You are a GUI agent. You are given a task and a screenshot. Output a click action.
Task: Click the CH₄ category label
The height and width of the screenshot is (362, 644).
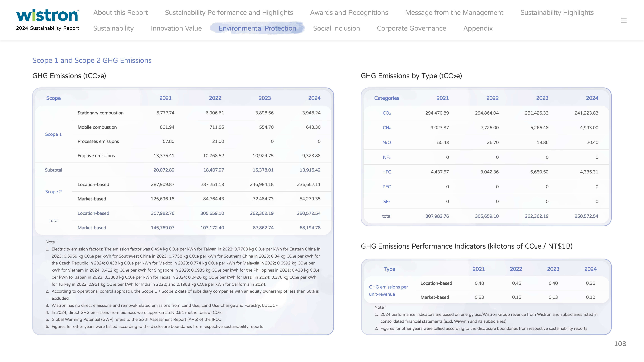pyautogui.click(x=387, y=128)
